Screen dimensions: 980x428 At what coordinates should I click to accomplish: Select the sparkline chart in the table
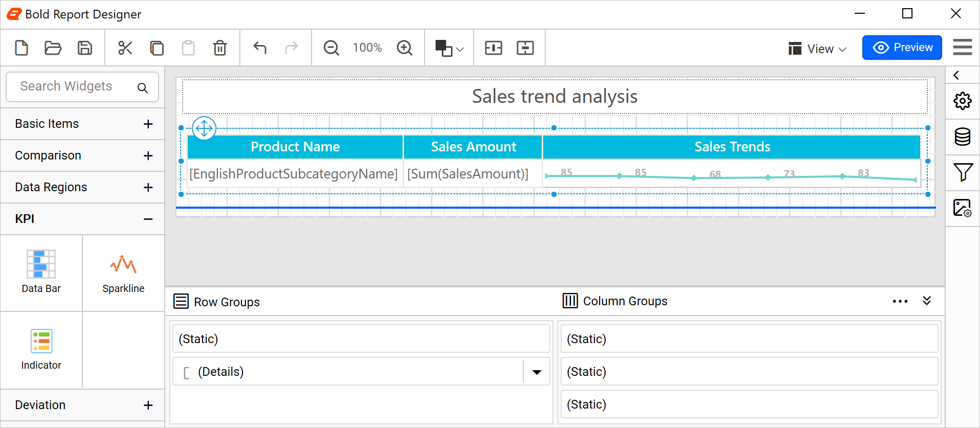pos(732,174)
